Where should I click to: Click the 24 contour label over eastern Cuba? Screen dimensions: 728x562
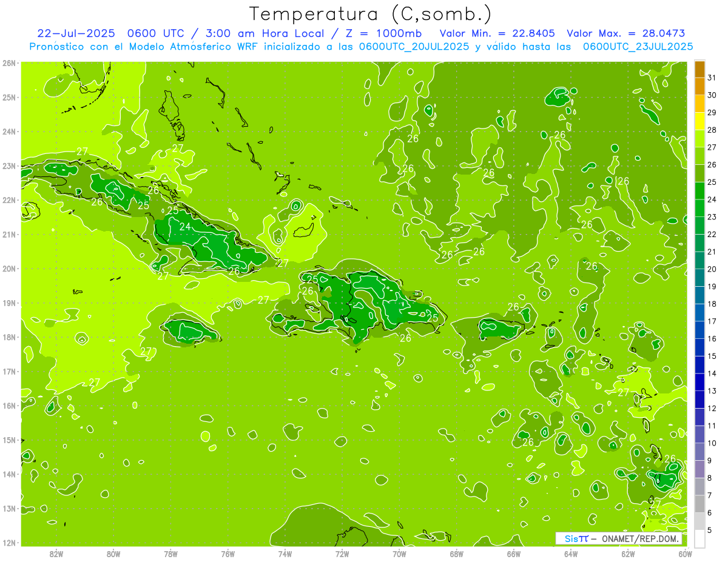pyautogui.click(x=185, y=227)
